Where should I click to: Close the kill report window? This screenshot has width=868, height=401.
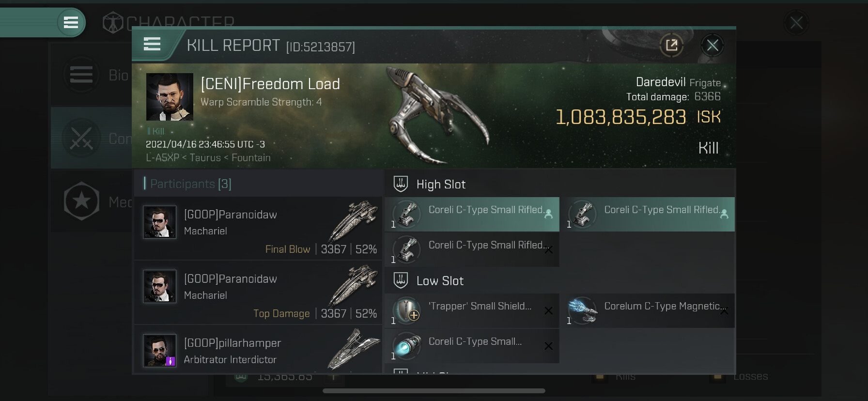pyautogui.click(x=713, y=46)
